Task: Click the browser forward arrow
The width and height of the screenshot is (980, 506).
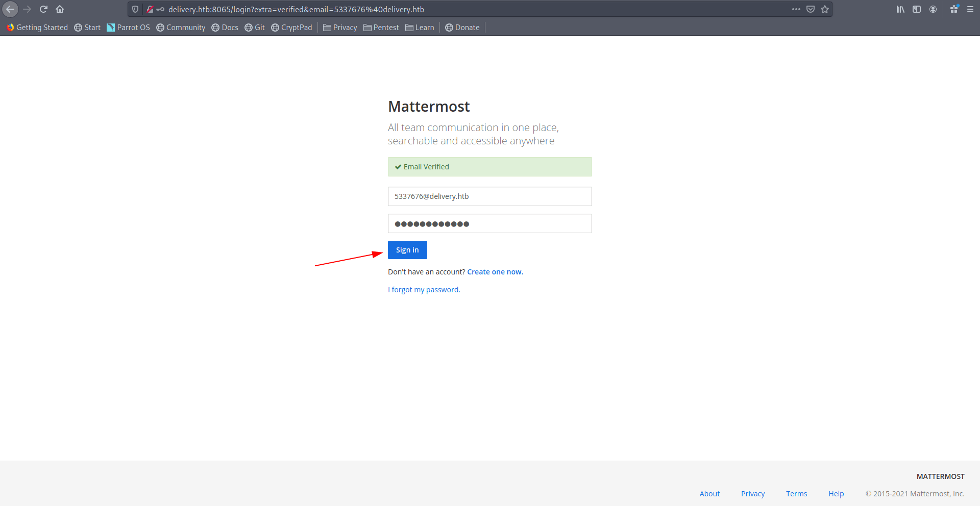Action: tap(27, 9)
